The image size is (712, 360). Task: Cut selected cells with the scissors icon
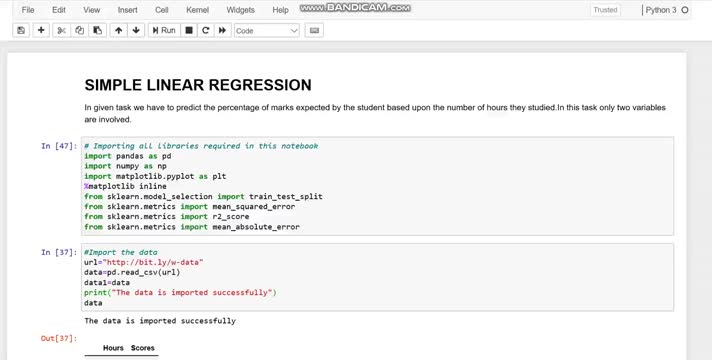[x=62, y=30]
